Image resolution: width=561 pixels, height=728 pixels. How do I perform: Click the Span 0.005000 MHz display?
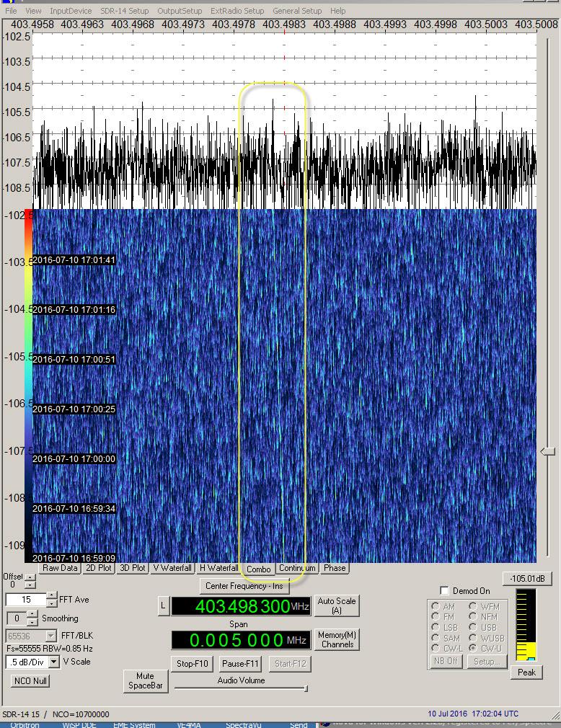coord(241,640)
